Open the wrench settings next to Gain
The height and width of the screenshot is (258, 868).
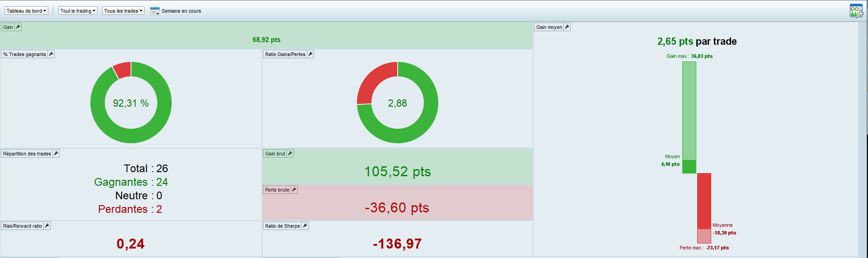coord(18,27)
